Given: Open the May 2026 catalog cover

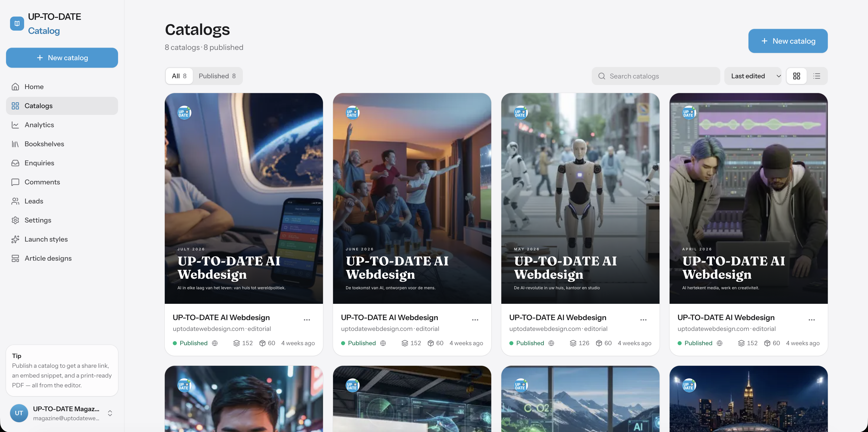Looking at the screenshot, I should 580,198.
